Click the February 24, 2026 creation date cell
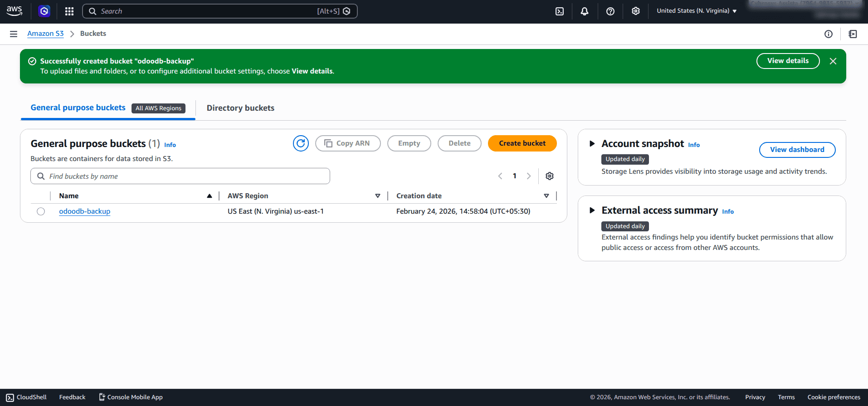This screenshot has width=868, height=406. coord(463,211)
